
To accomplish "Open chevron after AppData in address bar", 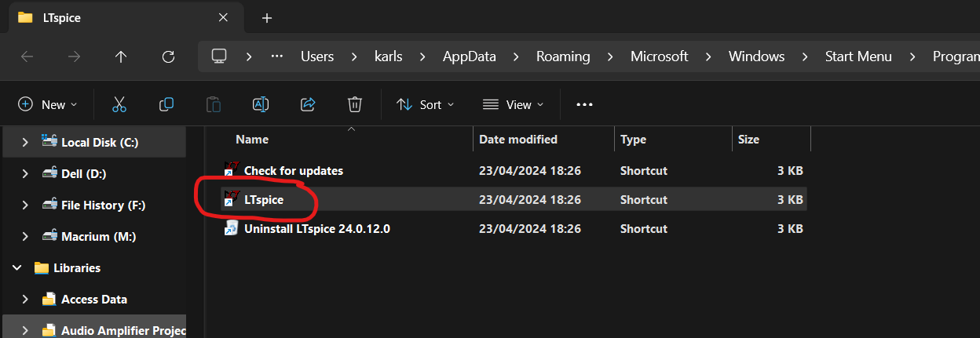I will [516, 56].
